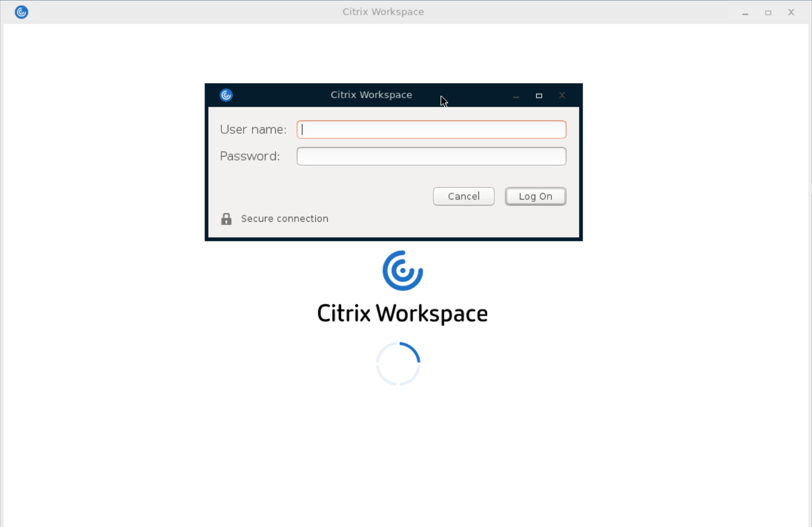Close the login dialog with X
The height and width of the screenshot is (527, 812).
point(562,95)
